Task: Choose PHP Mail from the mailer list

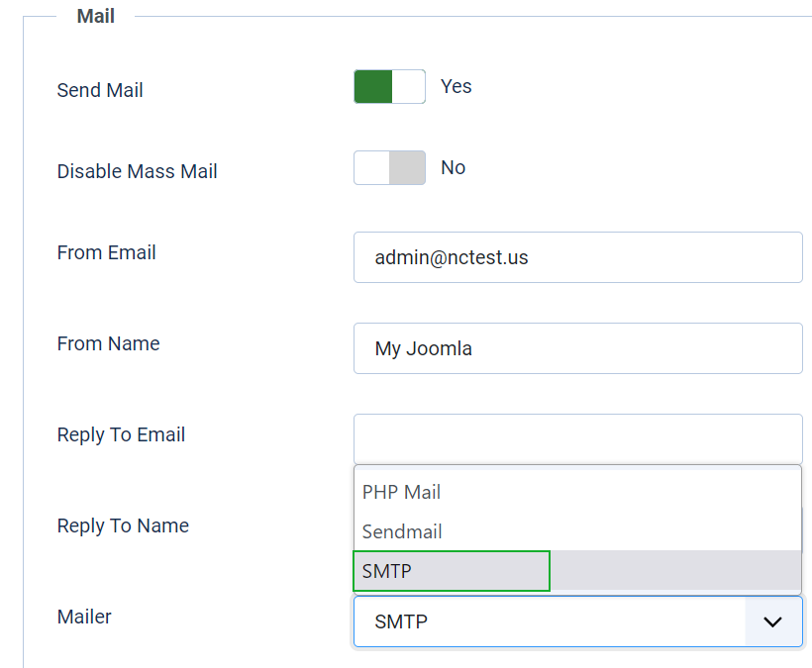Action: pos(577,492)
